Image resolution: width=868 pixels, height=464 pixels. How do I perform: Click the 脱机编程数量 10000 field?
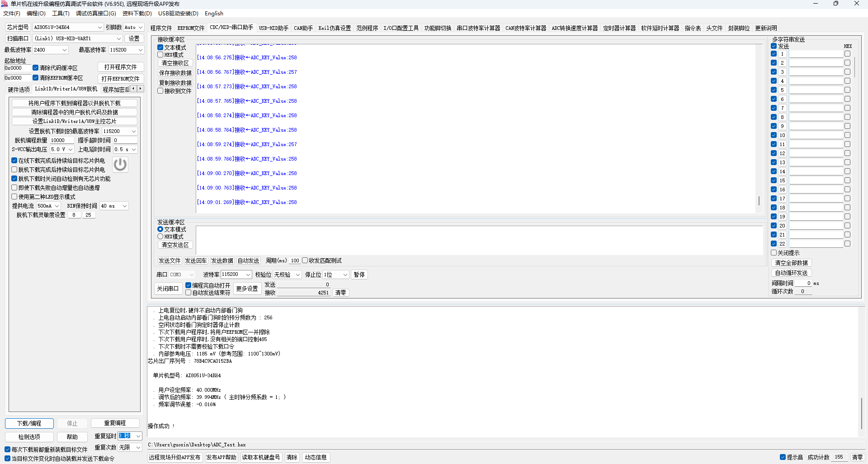(x=61, y=140)
